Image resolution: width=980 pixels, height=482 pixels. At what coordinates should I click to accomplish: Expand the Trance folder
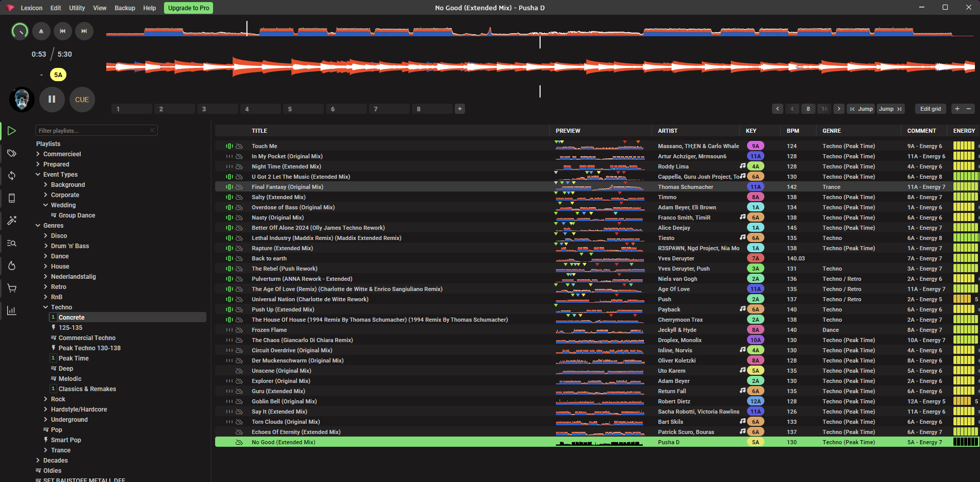(45, 450)
